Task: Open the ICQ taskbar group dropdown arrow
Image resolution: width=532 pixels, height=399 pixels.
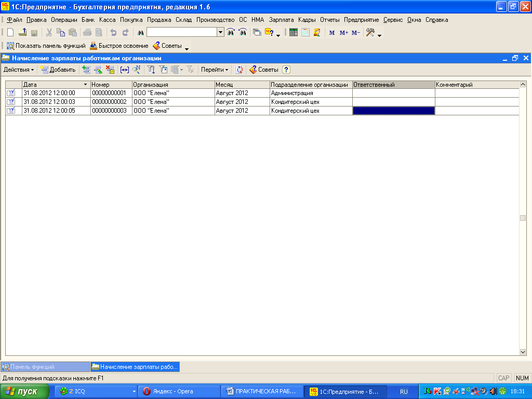Action: click(134, 392)
